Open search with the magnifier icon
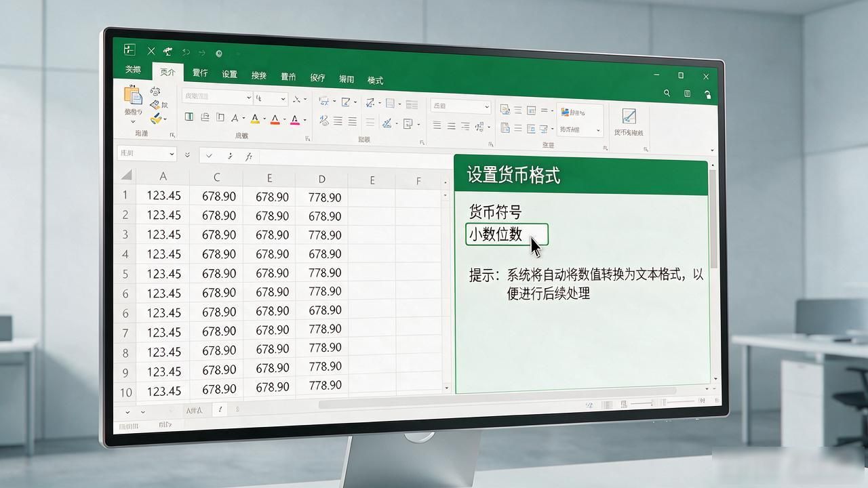868x488 pixels. click(667, 94)
